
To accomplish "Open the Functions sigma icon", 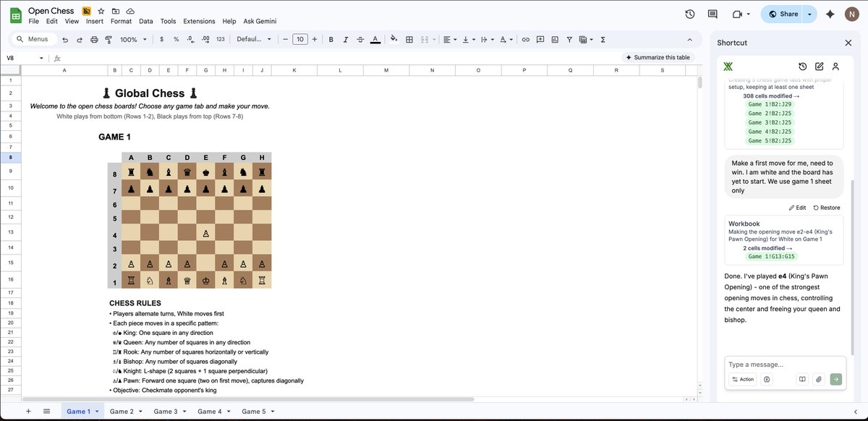I will (x=602, y=39).
